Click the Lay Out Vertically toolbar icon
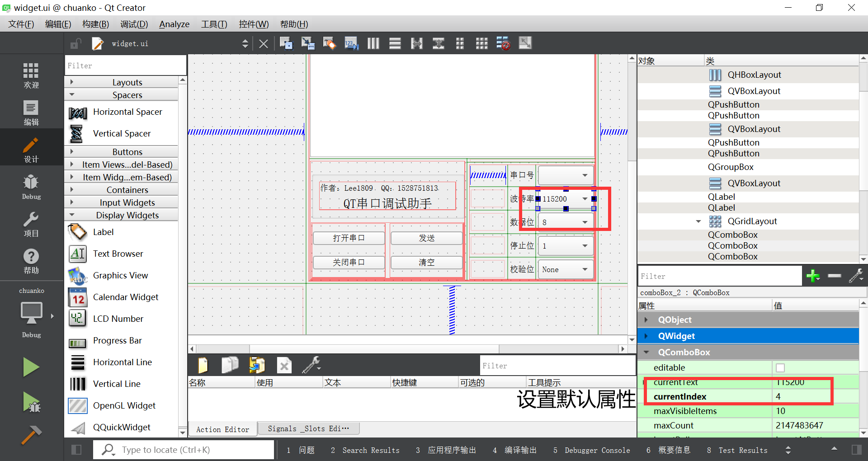The image size is (868, 461). click(395, 43)
